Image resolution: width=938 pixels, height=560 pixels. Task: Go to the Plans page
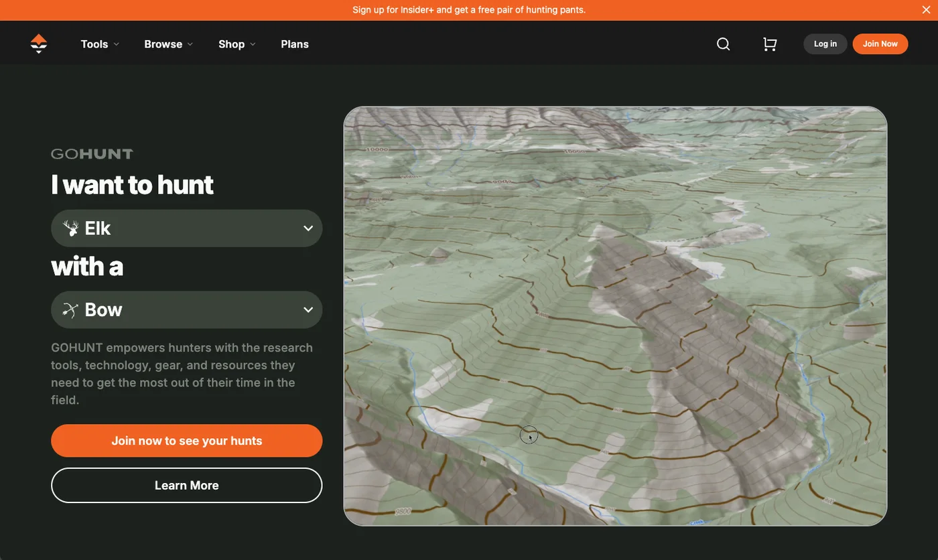[295, 44]
